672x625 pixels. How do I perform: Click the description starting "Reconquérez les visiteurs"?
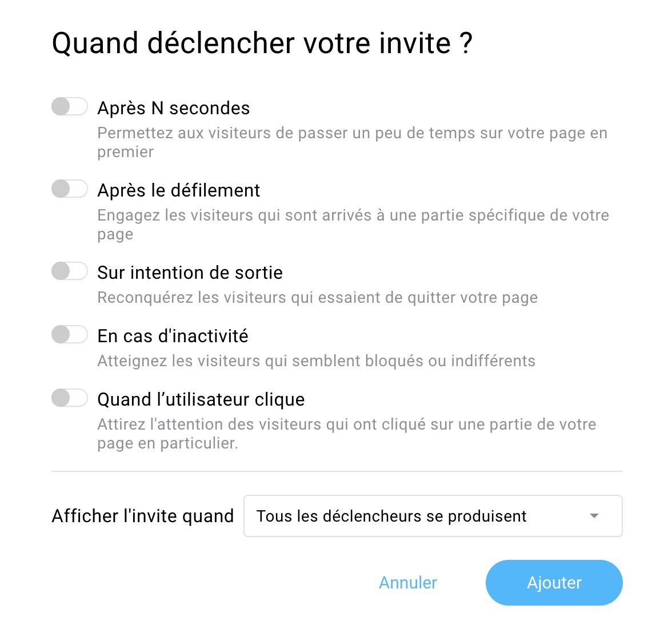point(317,298)
